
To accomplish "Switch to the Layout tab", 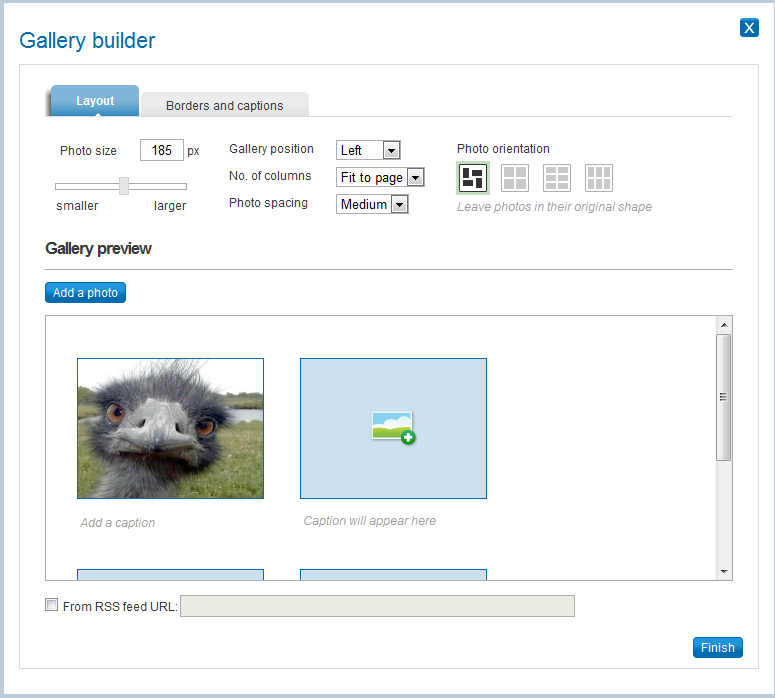I will 95,101.
